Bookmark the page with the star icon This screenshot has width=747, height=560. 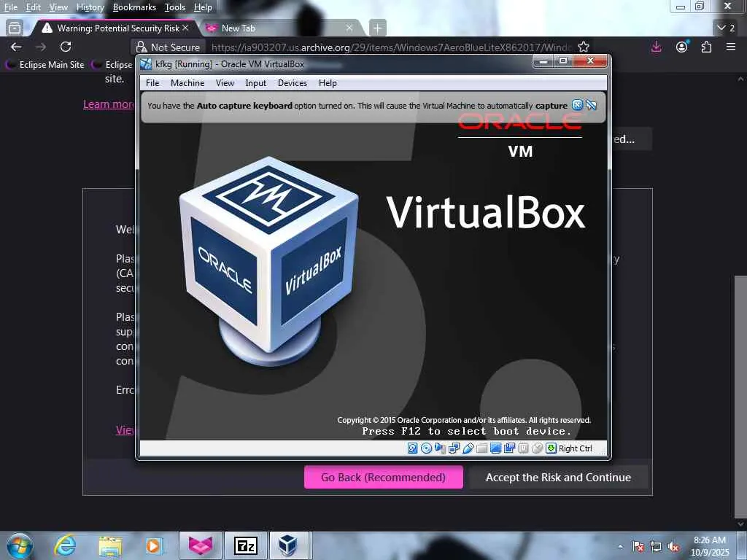pyautogui.click(x=584, y=47)
